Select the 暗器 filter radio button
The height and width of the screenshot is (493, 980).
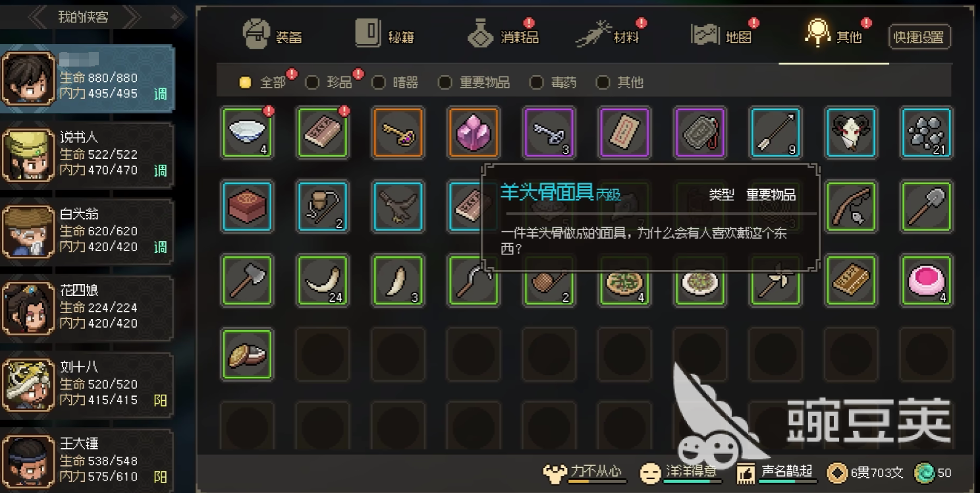tap(379, 82)
